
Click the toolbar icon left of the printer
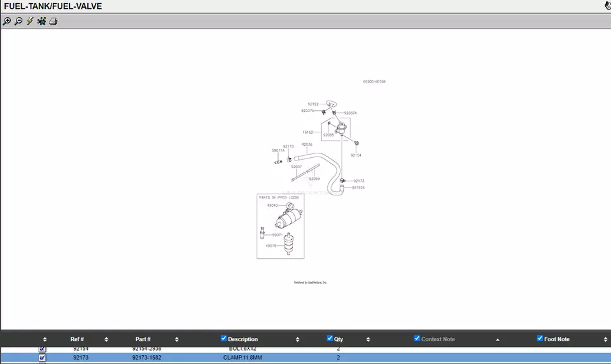(41, 21)
